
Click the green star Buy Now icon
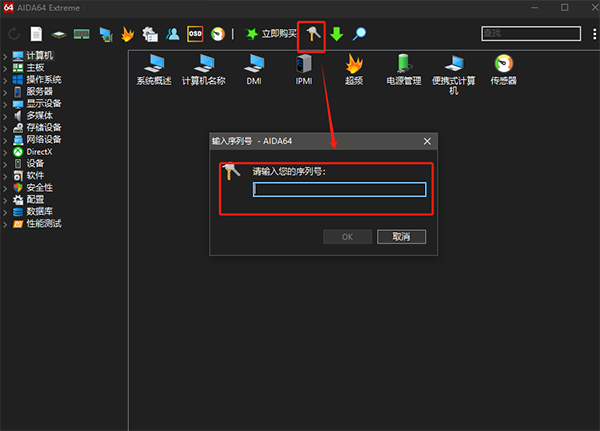pyautogui.click(x=251, y=34)
